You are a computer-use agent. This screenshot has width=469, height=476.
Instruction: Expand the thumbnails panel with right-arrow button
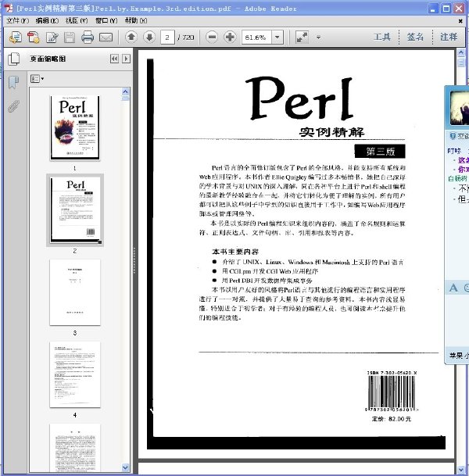[x=127, y=59]
